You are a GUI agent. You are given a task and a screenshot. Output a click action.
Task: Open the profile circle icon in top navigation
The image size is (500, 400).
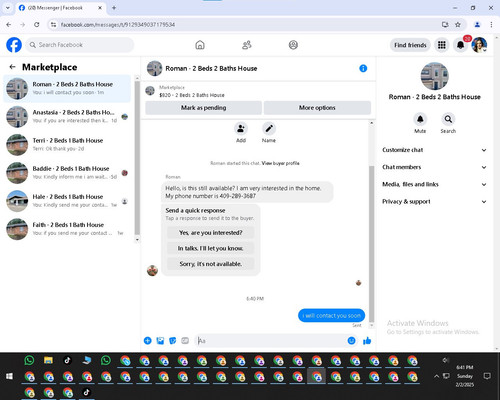pos(293,45)
